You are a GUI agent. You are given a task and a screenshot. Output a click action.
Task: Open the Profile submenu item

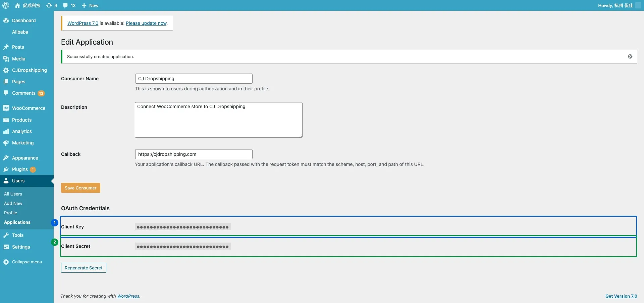click(10, 213)
